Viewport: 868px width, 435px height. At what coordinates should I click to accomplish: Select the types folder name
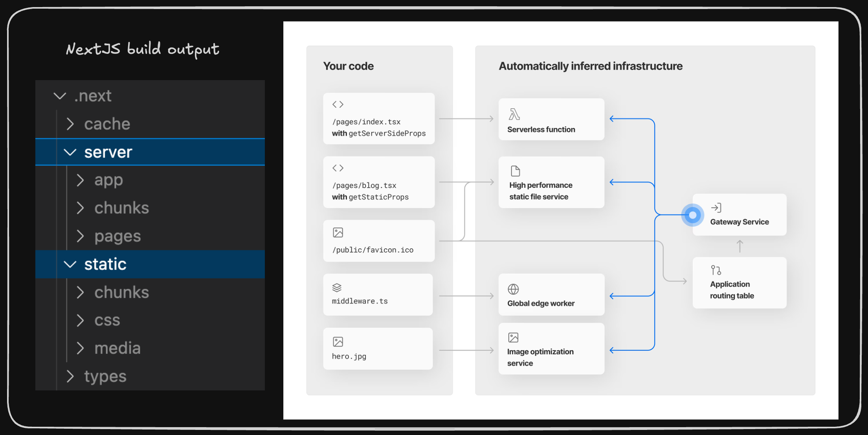tap(105, 377)
